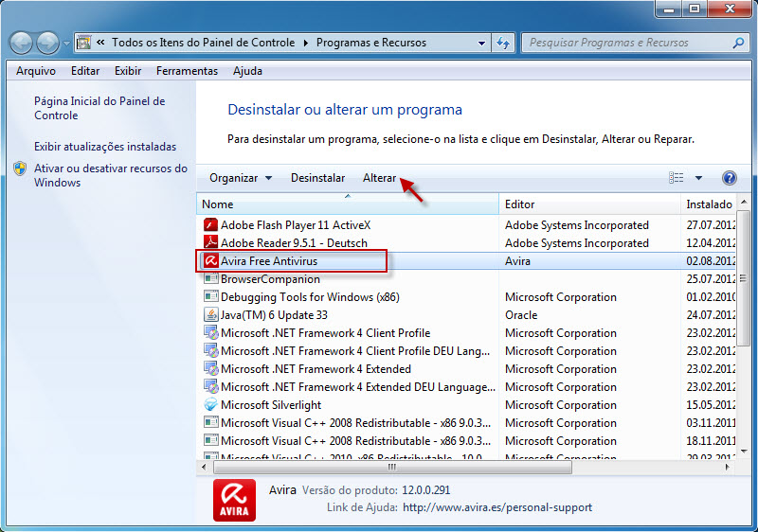758x532 pixels.
Task: Click .NET Framework 4 Client Profile DEU icon
Action: point(210,351)
